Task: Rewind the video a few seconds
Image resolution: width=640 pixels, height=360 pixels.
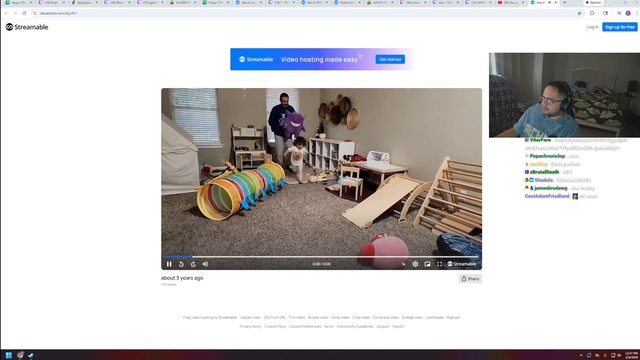Action: click(x=181, y=264)
